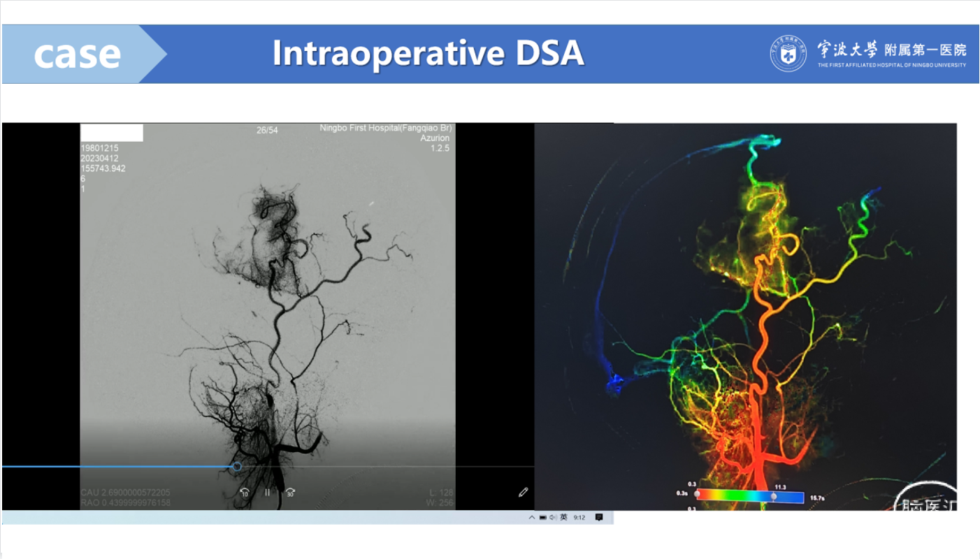Click the 'W: 256' window width value
The width and height of the screenshot is (980, 559).
pyautogui.click(x=440, y=502)
